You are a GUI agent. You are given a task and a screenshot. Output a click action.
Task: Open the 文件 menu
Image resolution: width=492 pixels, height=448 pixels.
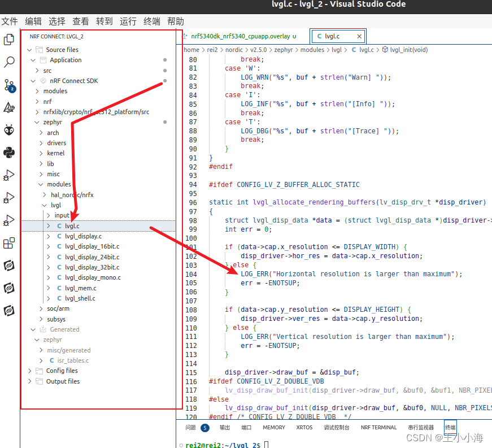[x=10, y=21]
